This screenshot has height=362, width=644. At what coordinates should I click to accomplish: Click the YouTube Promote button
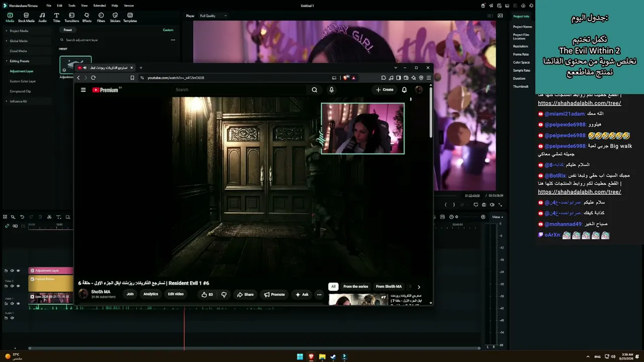(274, 295)
